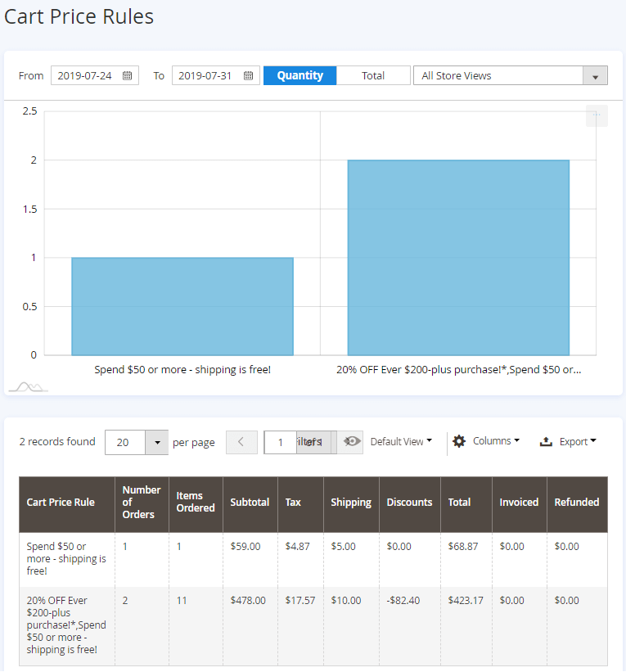
Task: Click '2 records found' text
Action: 57,441
